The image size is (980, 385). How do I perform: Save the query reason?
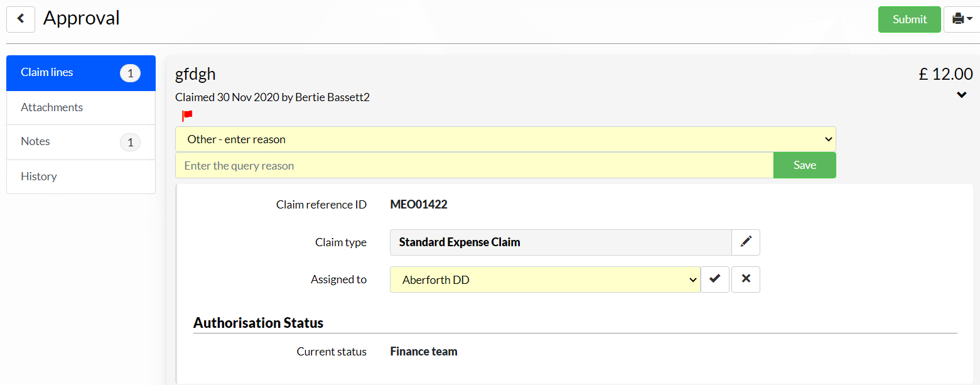coord(805,165)
